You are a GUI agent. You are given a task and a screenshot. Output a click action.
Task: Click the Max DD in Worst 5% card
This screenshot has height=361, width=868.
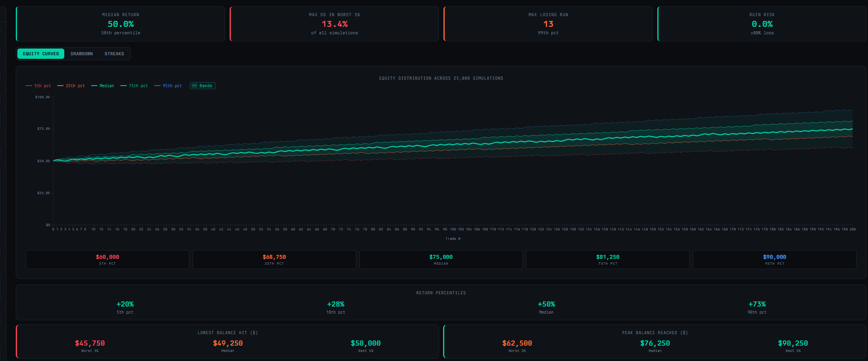334,24
